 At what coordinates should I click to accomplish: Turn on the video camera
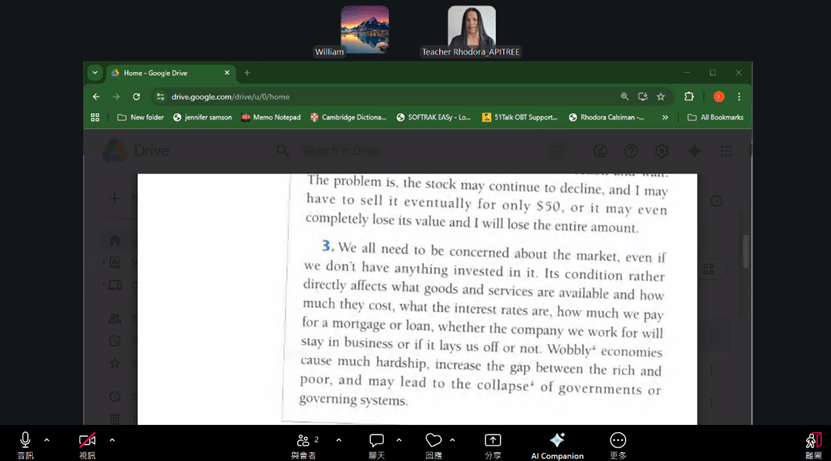(x=87, y=444)
